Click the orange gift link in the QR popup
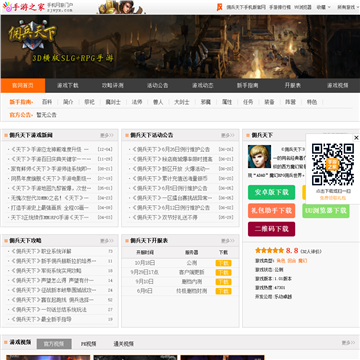 tap(333, 198)
